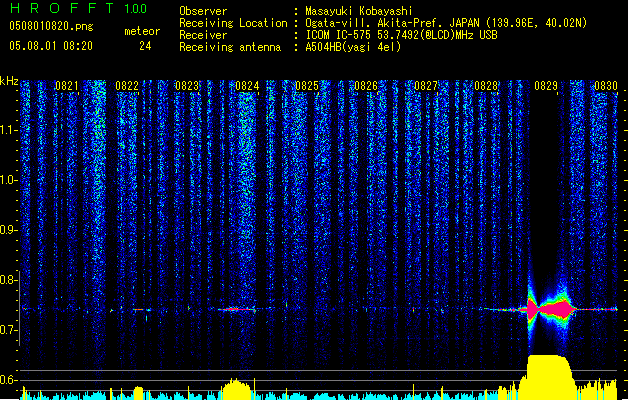The height and width of the screenshot is (400, 629).
Task: Click the 0822 time marker
Action: coord(127,86)
